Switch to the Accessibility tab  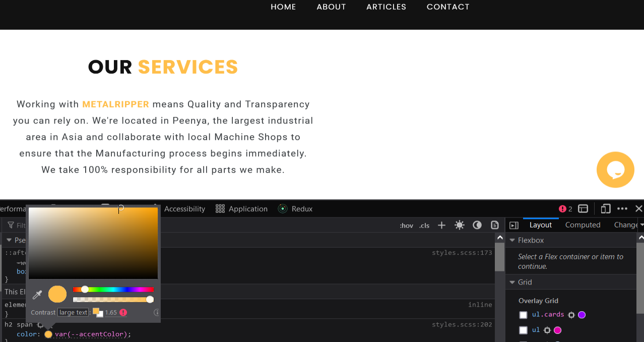coord(184,209)
